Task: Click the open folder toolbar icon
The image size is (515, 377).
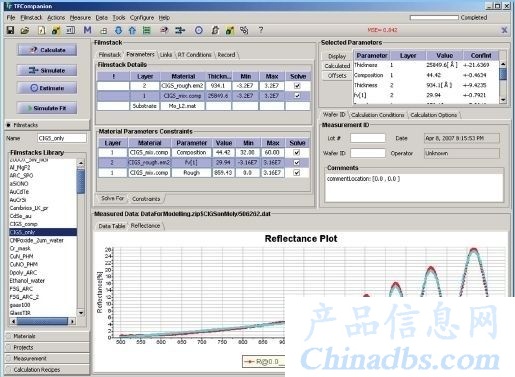Action: coord(25,31)
